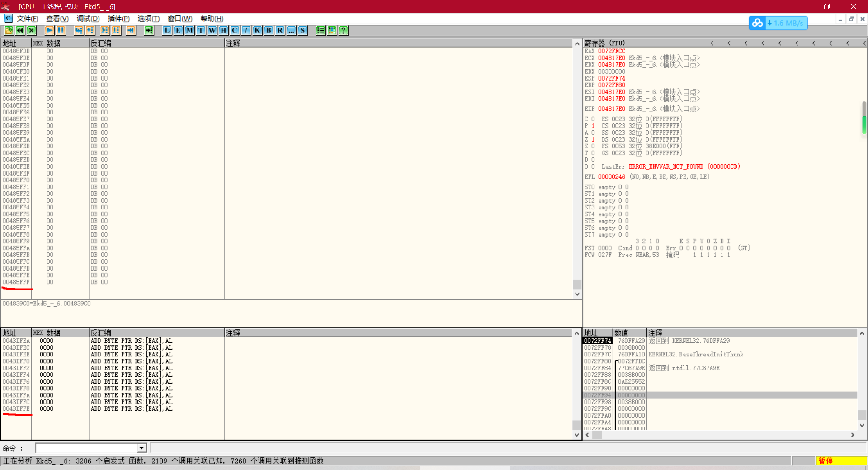Click in the 命令 command input field
Screen dimensions: 868x470
click(86, 448)
